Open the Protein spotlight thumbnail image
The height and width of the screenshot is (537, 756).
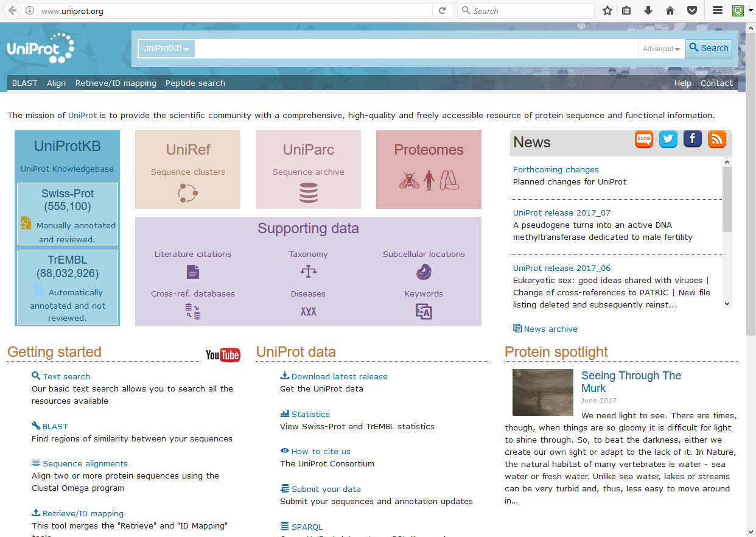[543, 392]
